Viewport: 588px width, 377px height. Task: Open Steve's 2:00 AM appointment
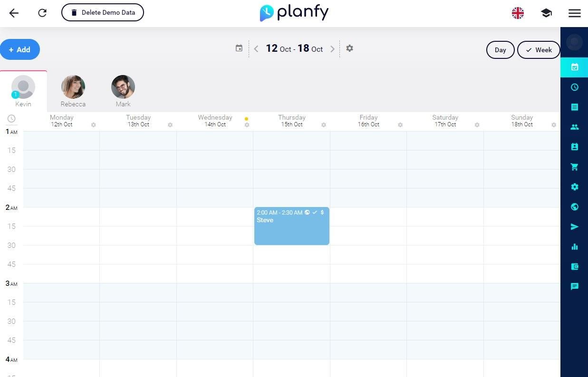pyautogui.click(x=291, y=226)
